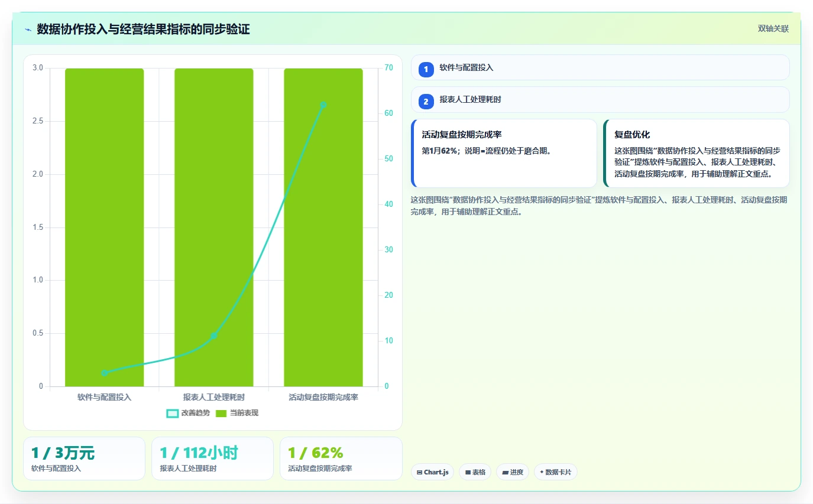Screen dimensions: 813x504
Task: Click the right axis value 70
Action: click(x=388, y=68)
